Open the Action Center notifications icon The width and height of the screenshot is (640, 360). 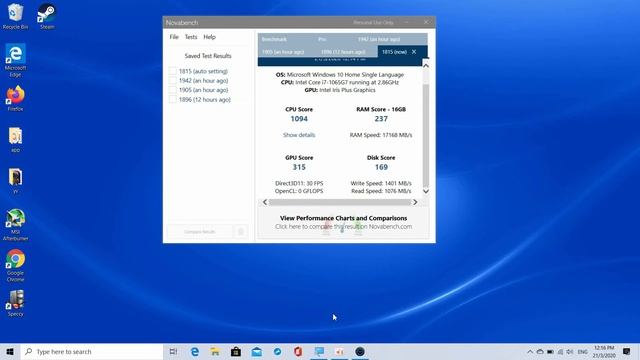[627, 351]
